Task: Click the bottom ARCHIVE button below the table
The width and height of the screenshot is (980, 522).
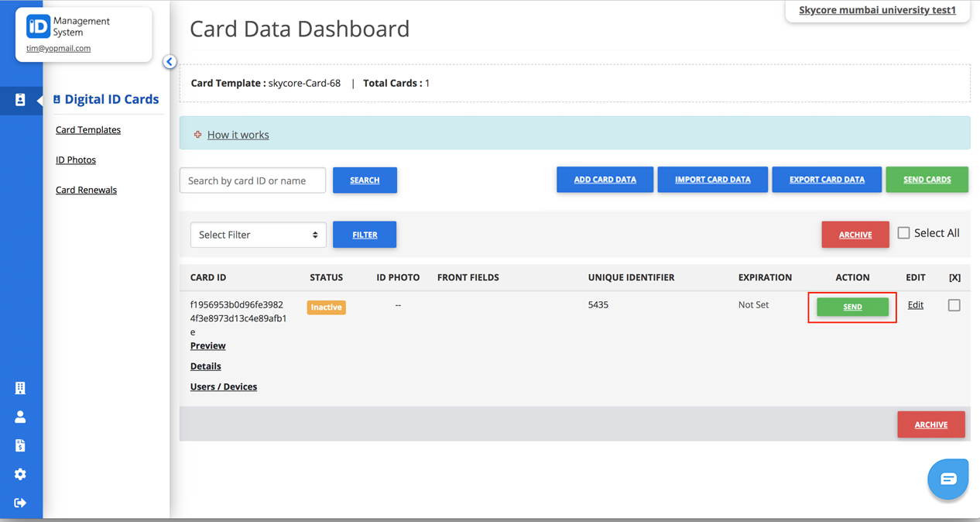Action: 931,424
